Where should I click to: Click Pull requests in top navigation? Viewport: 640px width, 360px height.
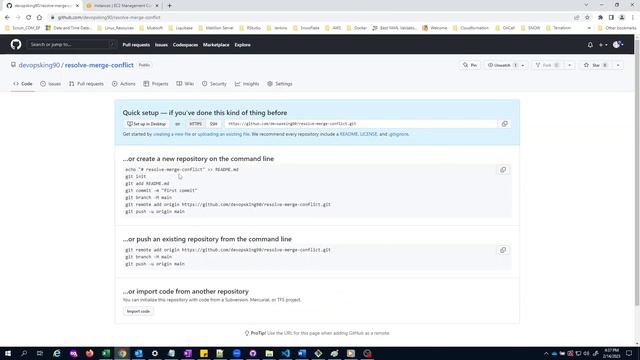tap(136, 45)
